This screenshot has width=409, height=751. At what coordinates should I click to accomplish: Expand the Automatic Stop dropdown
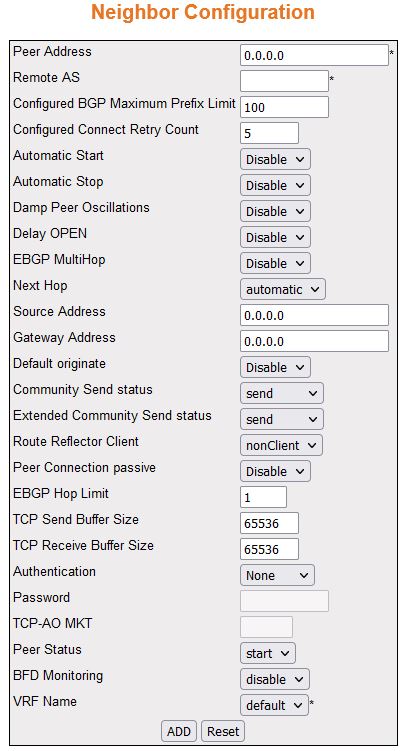click(275, 185)
